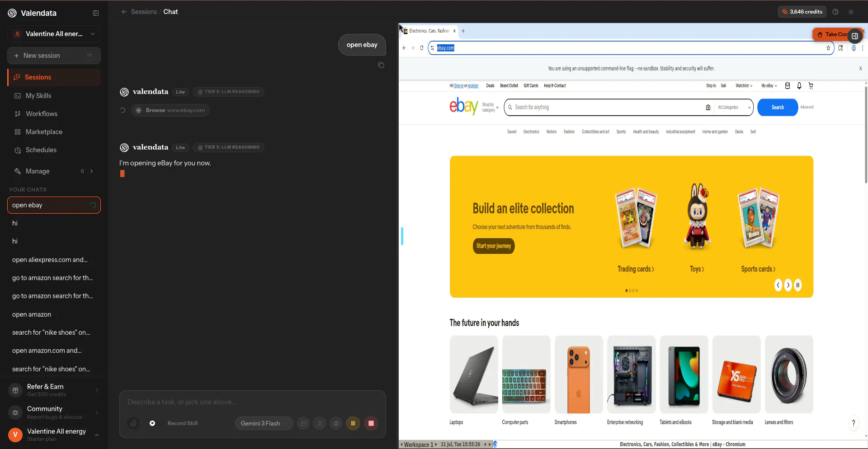This screenshot has width=868, height=449.
Task: Click the eBay logo
Action: (464, 107)
